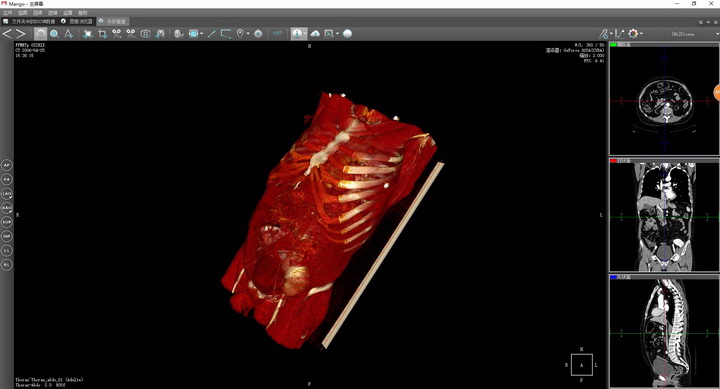The width and height of the screenshot is (720, 389).
Task: Set view to PA orientation
Action: click(x=6, y=179)
